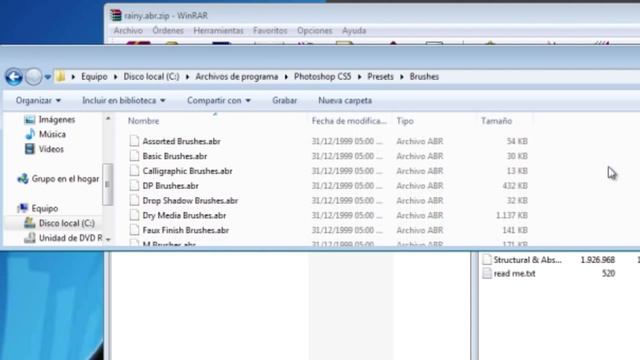Select read me.txt in WinRAR list
The image size is (640, 360).
[514, 273]
